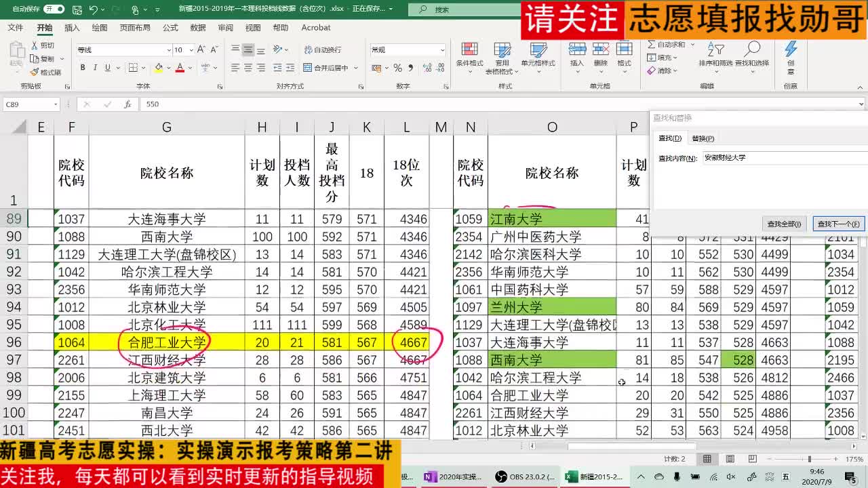
Task: Click the 查找内容 input field
Action: tap(785, 158)
